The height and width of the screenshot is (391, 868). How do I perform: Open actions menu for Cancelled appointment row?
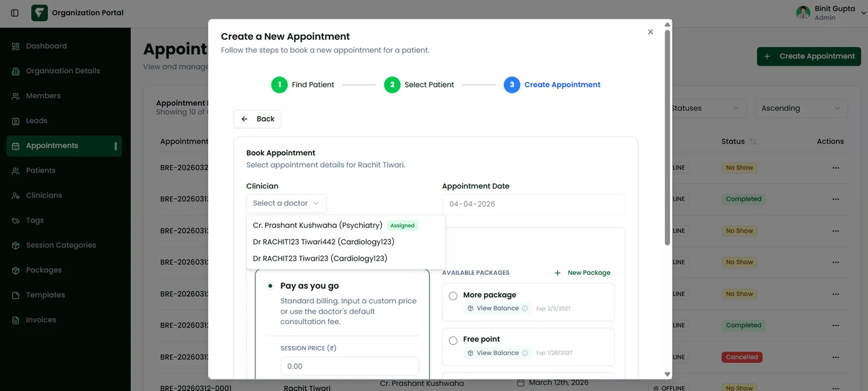tap(835, 357)
